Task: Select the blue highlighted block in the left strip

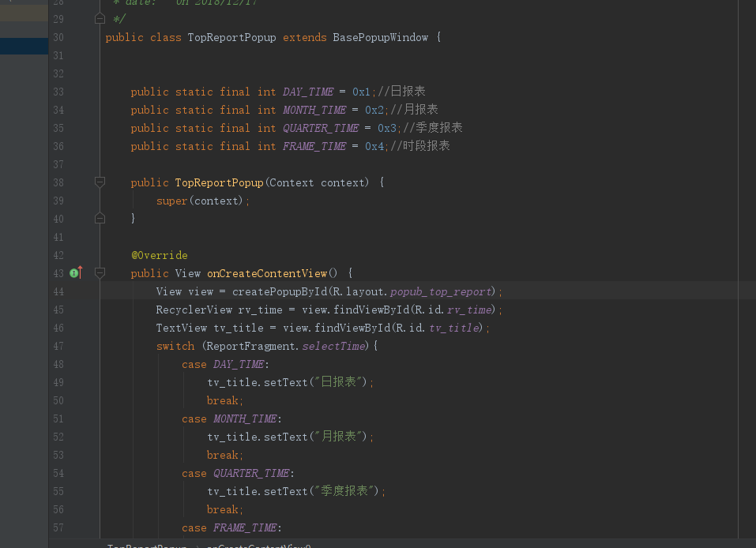Action: 24,46
